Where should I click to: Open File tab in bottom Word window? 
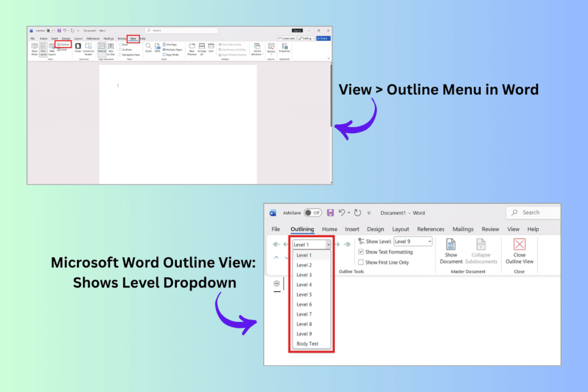click(276, 229)
